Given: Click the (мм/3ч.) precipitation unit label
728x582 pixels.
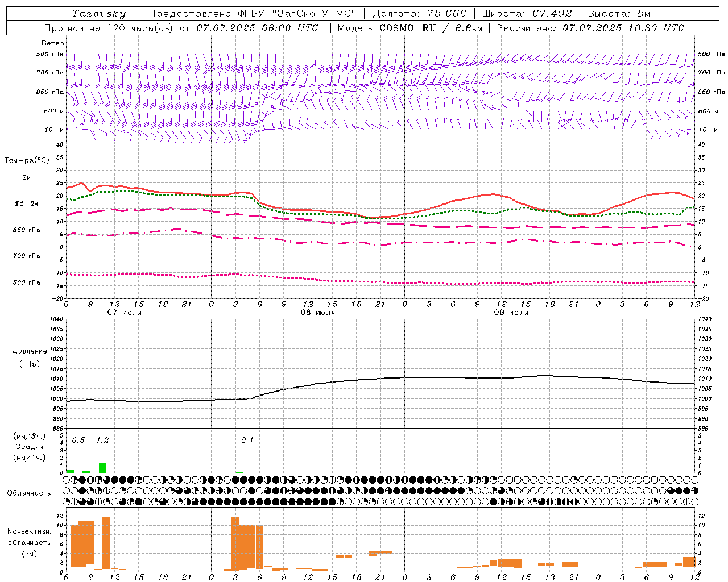Looking at the screenshot, I should point(30,436).
